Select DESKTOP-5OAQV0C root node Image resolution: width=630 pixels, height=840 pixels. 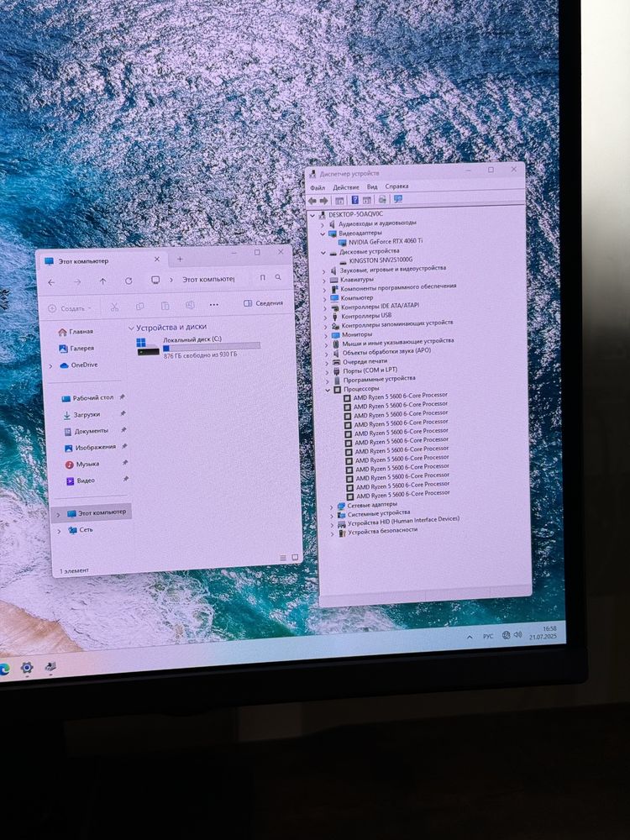pos(355,214)
